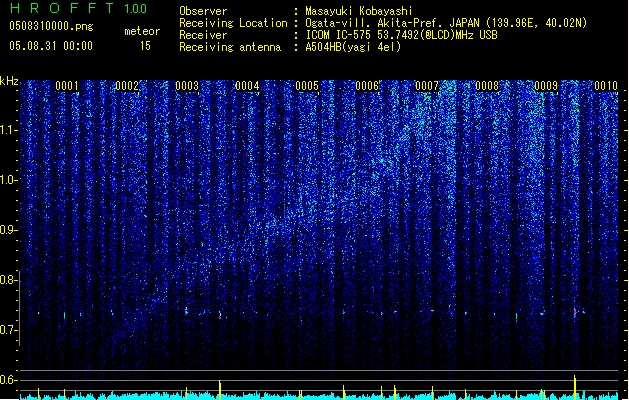Image resolution: width=629 pixels, height=400 pixels.
Task: Click the 0.9 kHz axis tick label
Action: point(9,230)
